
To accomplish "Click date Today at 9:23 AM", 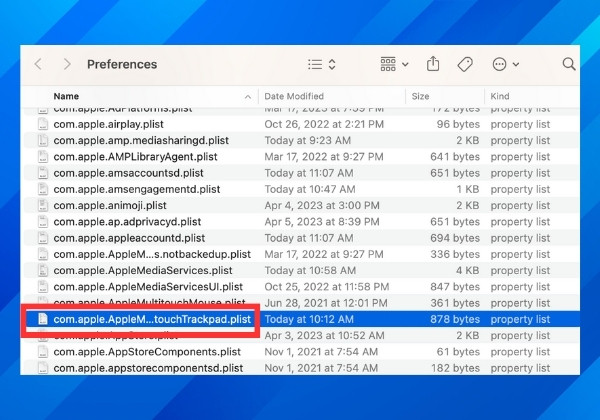I will click(308, 140).
